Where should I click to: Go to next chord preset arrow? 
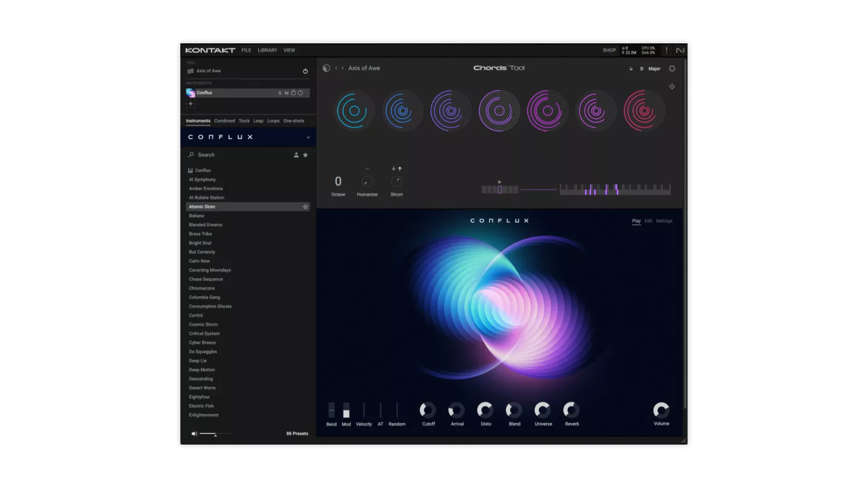pyautogui.click(x=343, y=68)
